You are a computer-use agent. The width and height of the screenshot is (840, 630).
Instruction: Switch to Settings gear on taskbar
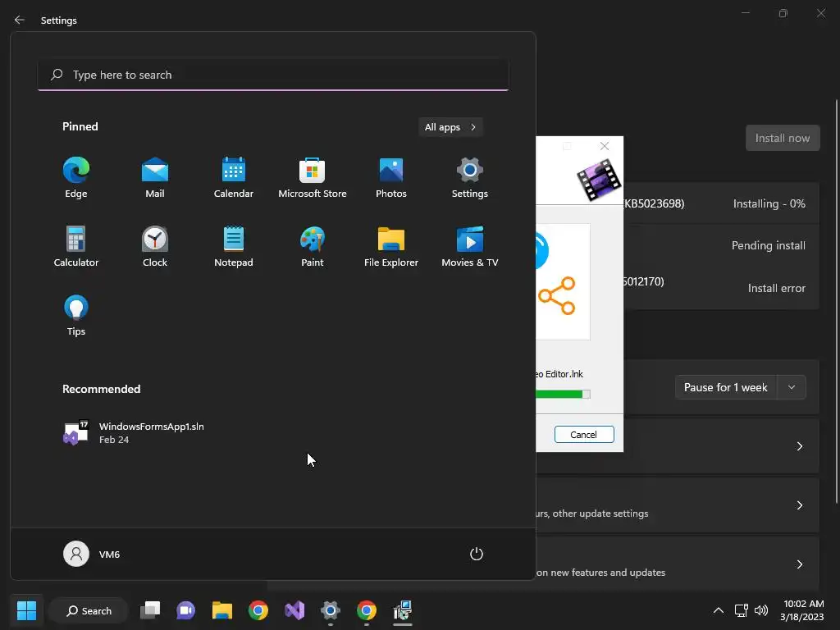coord(331,610)
